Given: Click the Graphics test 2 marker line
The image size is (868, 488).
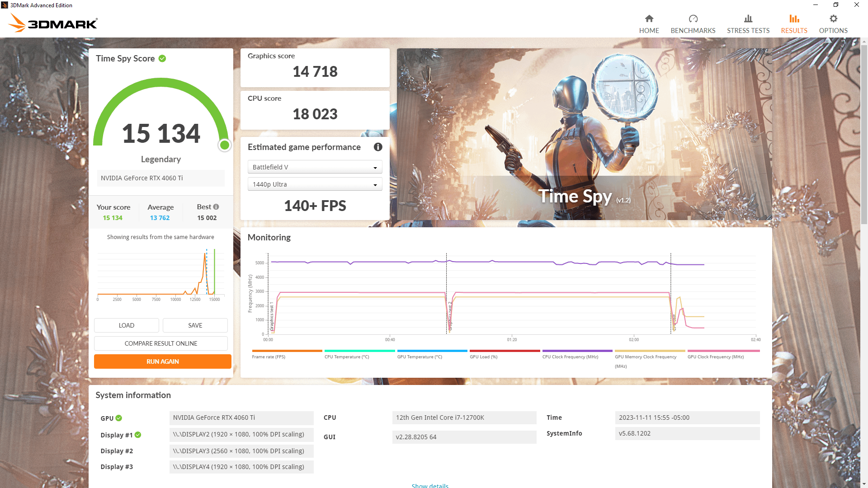Looking at the screenshot, I should pyautogui.click(x=447, y=294).
